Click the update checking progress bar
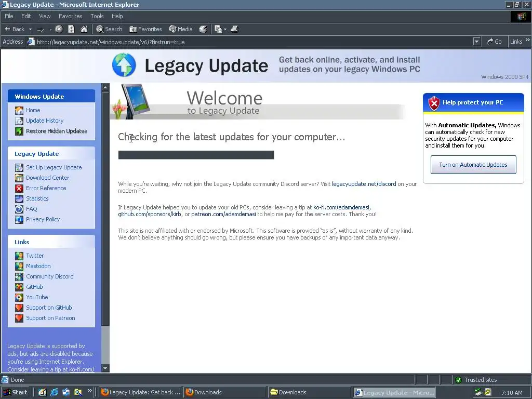Screen dimensions: 532x399 (196, 155)
